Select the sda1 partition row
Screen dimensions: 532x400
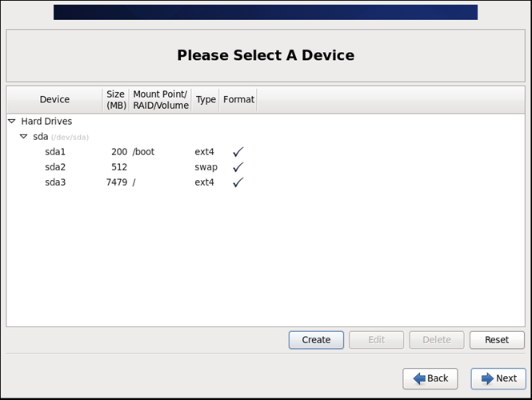coord(266,152)
